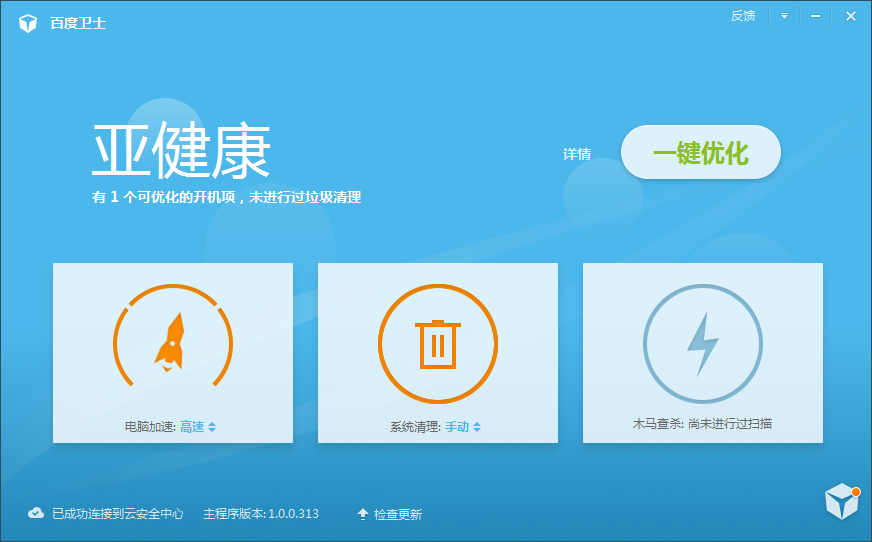Screen dimensions: 872x542
Task: Click the lightning 木马查杀 icon
Action: pos(702,344)
